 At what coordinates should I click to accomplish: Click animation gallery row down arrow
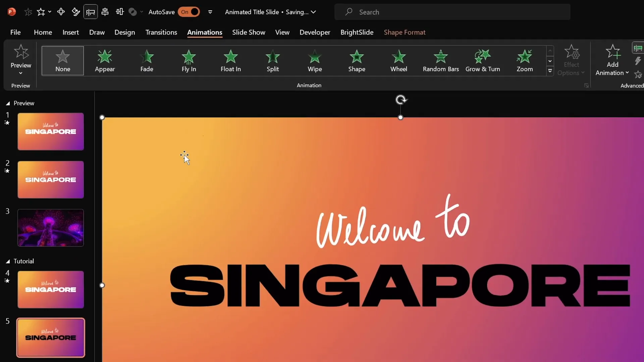pos(550,61)
